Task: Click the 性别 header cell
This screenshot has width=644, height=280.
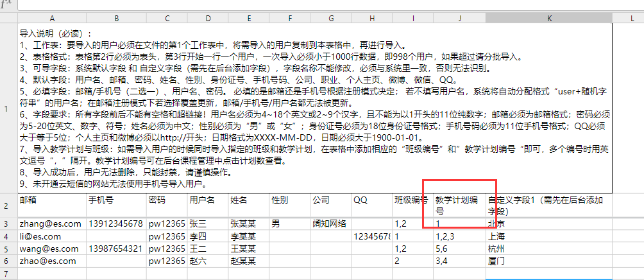Action: coord(289,205)
